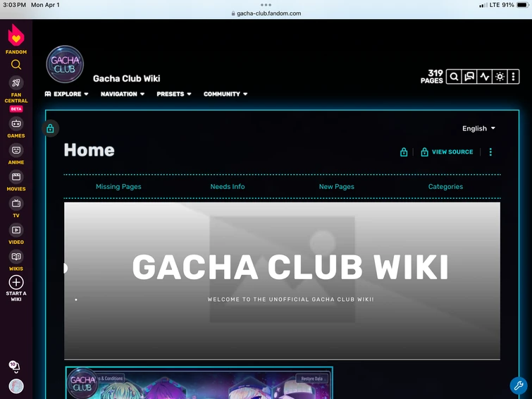Open the Video sidebar icon

16,230
